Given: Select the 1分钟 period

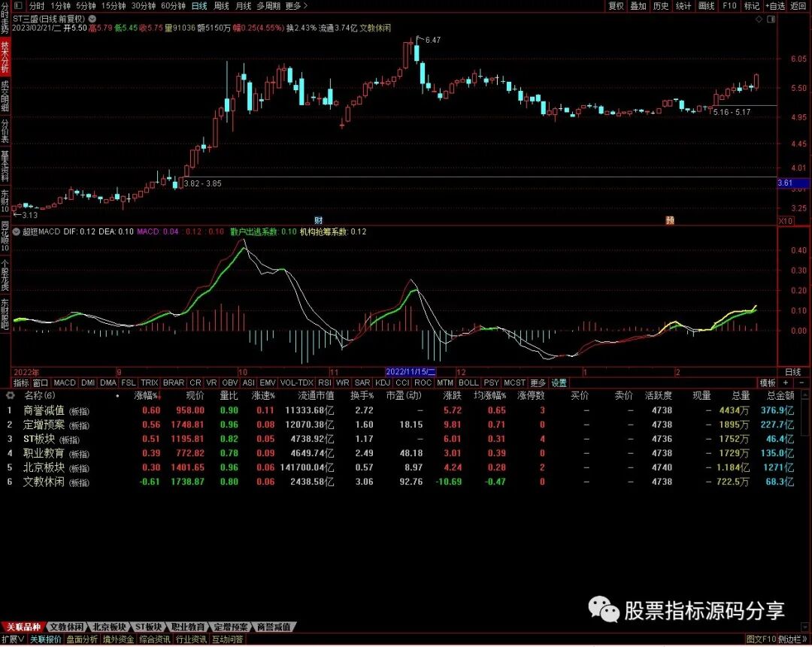Looking at the screenshot, I should pos(61,6).
